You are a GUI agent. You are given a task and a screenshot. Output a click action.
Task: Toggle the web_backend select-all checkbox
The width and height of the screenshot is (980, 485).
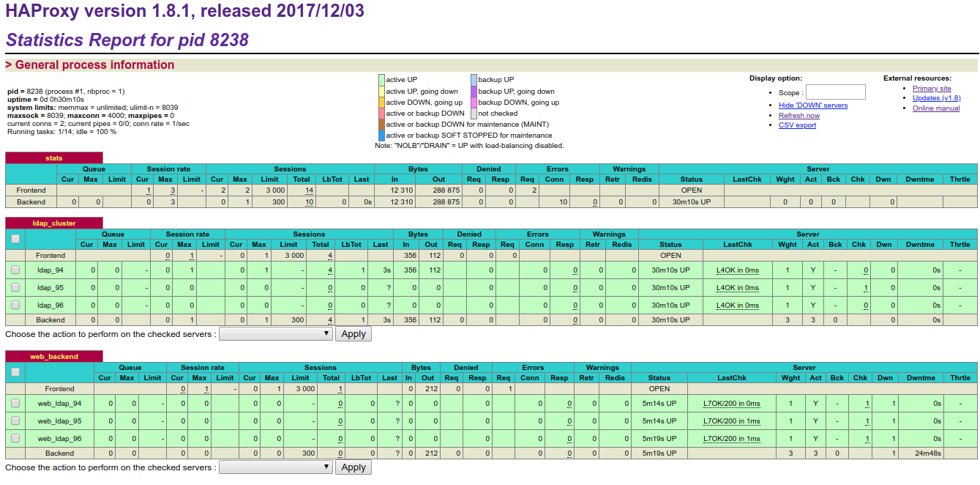pyautogui.click(x=15, y=372)
